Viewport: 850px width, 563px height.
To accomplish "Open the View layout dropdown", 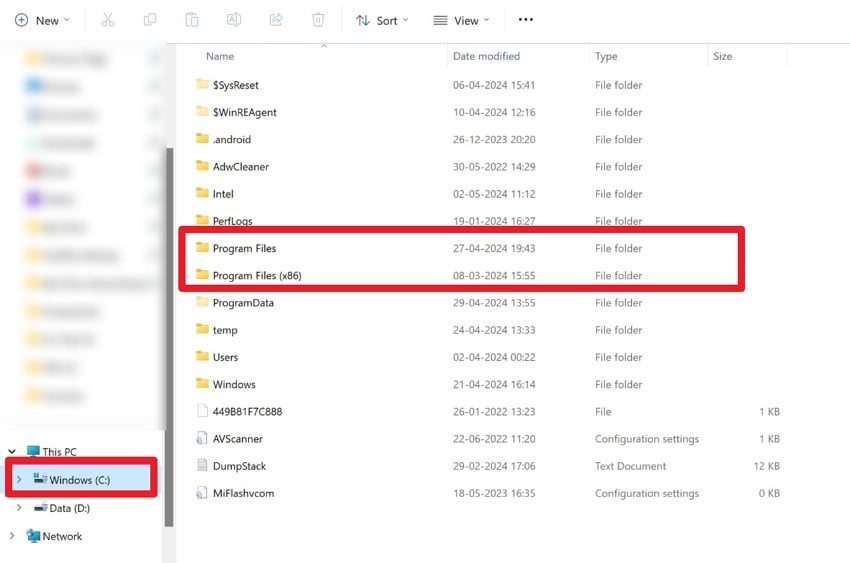I will 461,21.
